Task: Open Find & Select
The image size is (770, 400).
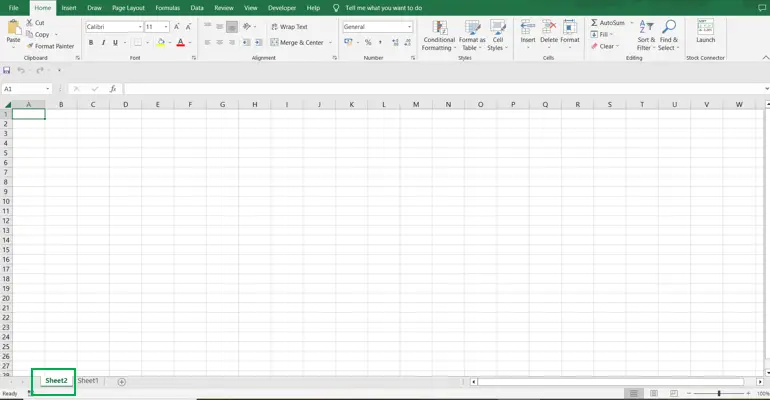Action: pos(669,35)
